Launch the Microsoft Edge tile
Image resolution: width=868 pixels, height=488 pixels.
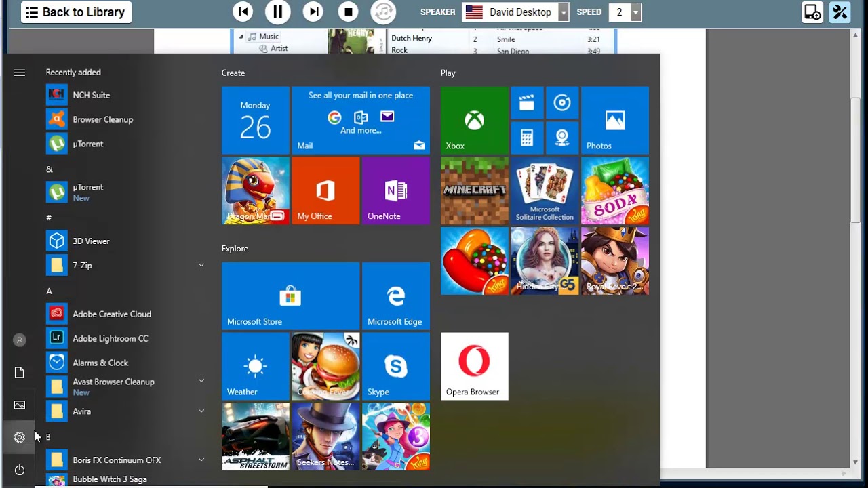(396, 296)
